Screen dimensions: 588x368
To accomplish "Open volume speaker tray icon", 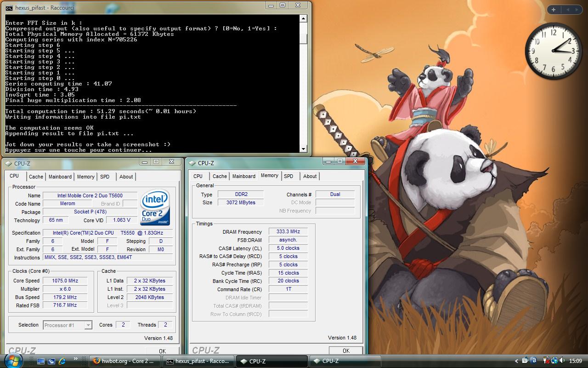I will pyautogui.click(x=563, y=361).
